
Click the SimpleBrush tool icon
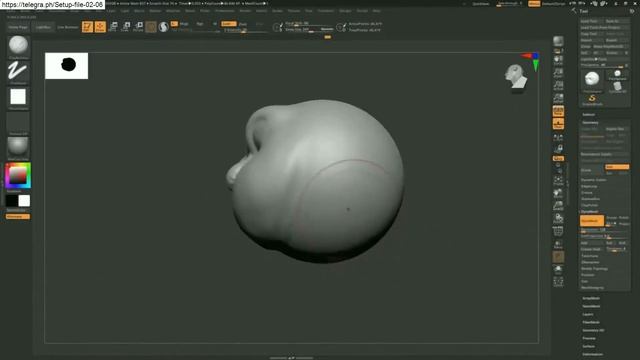[x=592, y=99]
